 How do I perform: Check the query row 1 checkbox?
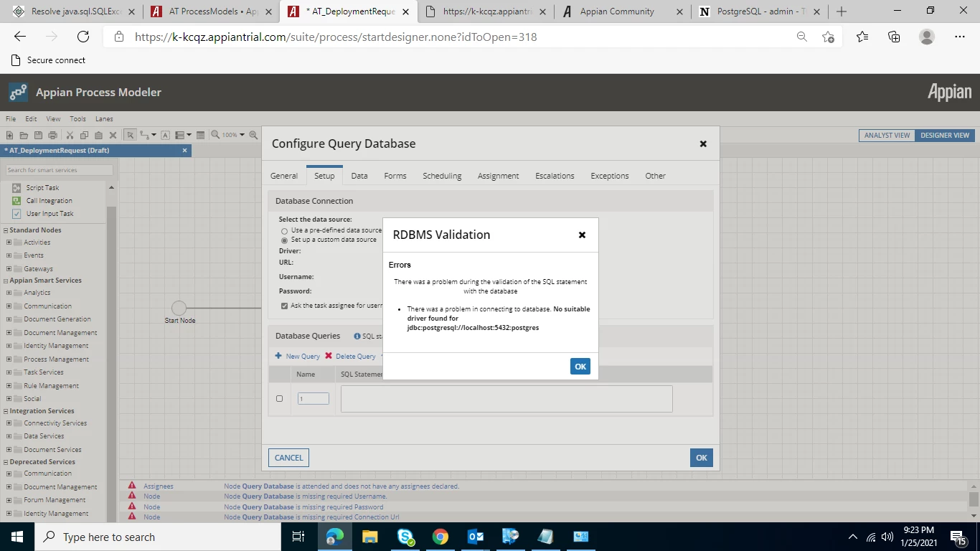(x=279, y=398)
